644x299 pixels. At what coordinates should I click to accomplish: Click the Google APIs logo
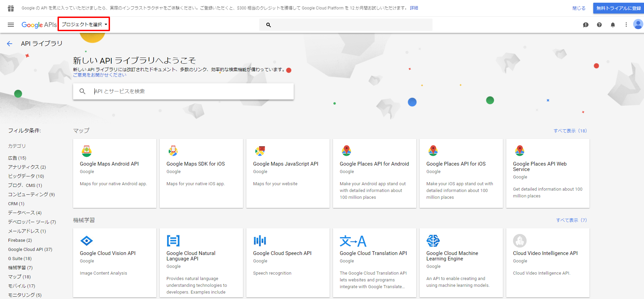39,25
